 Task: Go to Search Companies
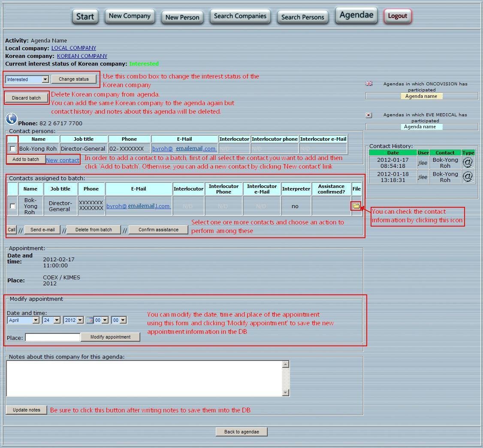click(240, 17)
